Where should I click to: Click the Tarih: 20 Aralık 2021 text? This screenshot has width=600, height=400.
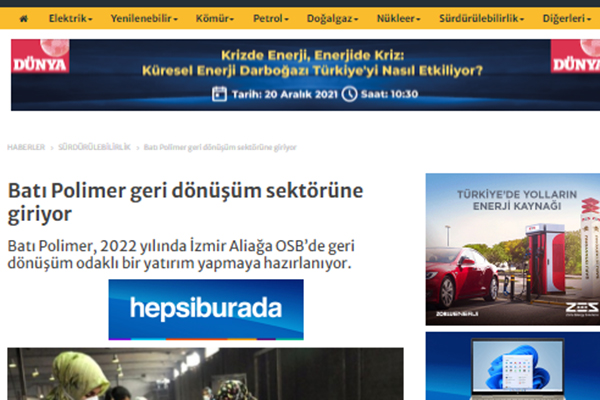[284, 94]
